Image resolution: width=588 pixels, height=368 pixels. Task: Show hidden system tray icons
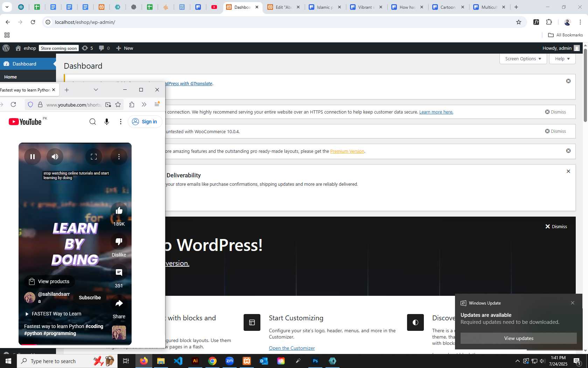(517, 361)
